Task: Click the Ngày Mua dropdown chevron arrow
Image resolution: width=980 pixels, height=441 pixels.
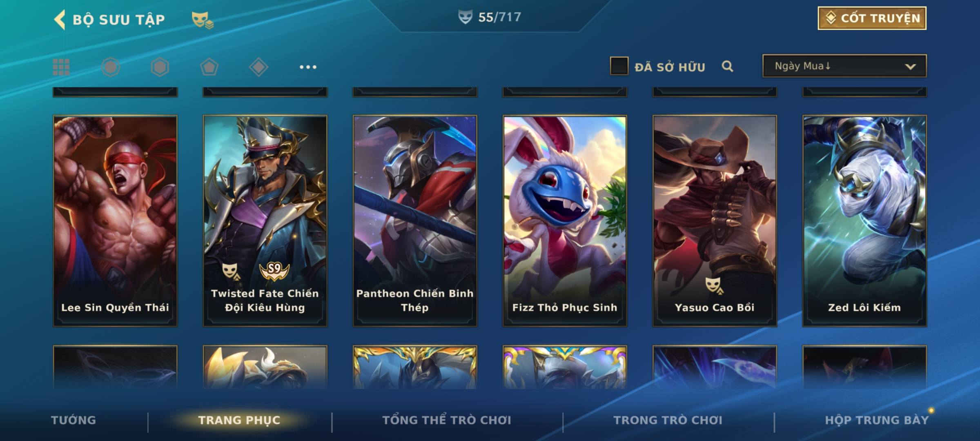Action: pyautogui.click(x=910, y=67)
